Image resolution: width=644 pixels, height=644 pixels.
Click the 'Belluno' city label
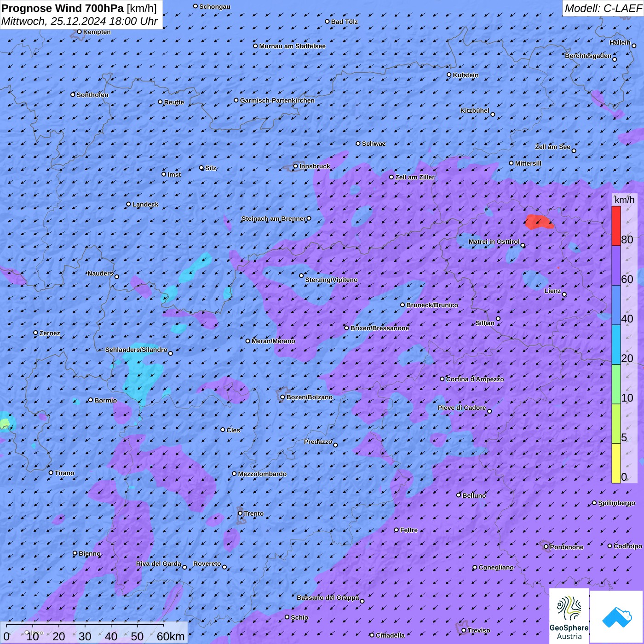[x=474, y=495]
